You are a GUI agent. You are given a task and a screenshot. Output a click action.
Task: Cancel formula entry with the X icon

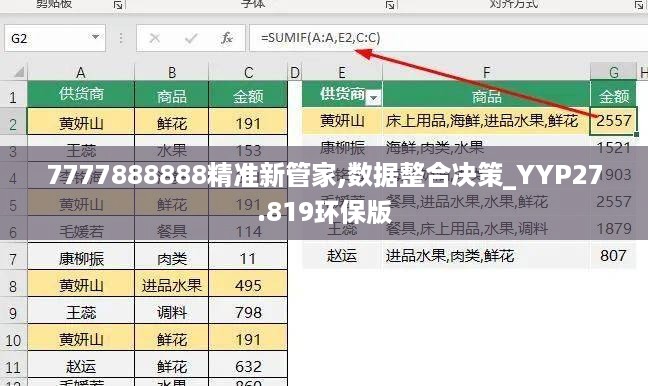155,38
